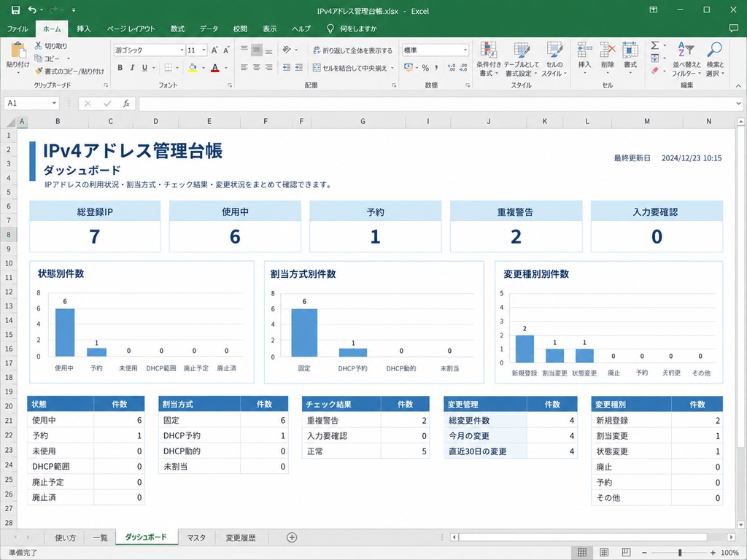Apply the red font color

click(x=215, y=68)
